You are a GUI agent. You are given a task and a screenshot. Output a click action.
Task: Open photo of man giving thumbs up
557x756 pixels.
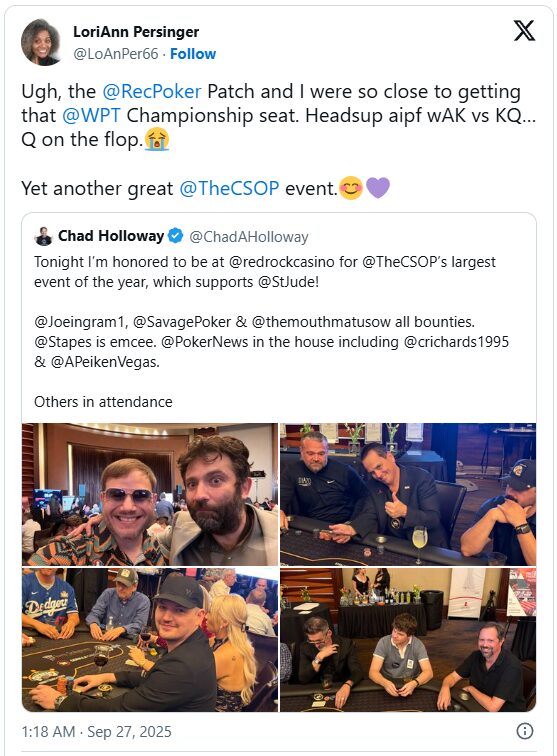click(408, 494)
